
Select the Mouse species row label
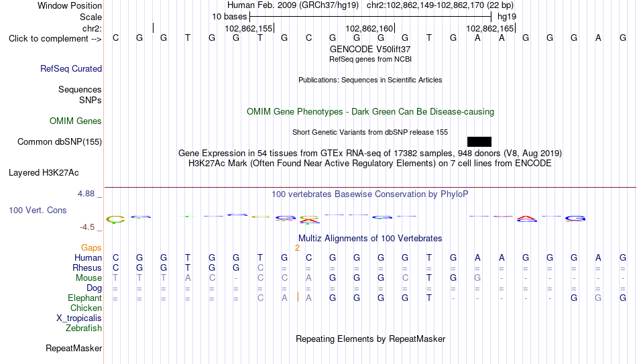(89, 278)
